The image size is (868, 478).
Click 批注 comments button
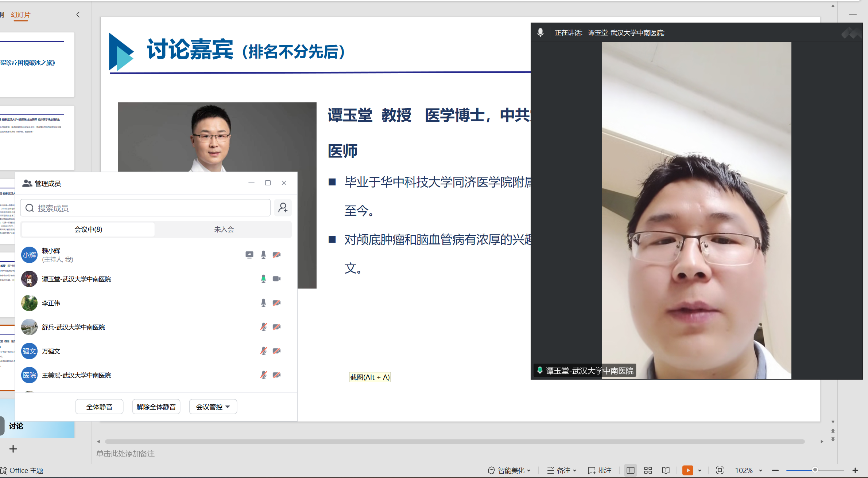(600, 470)
